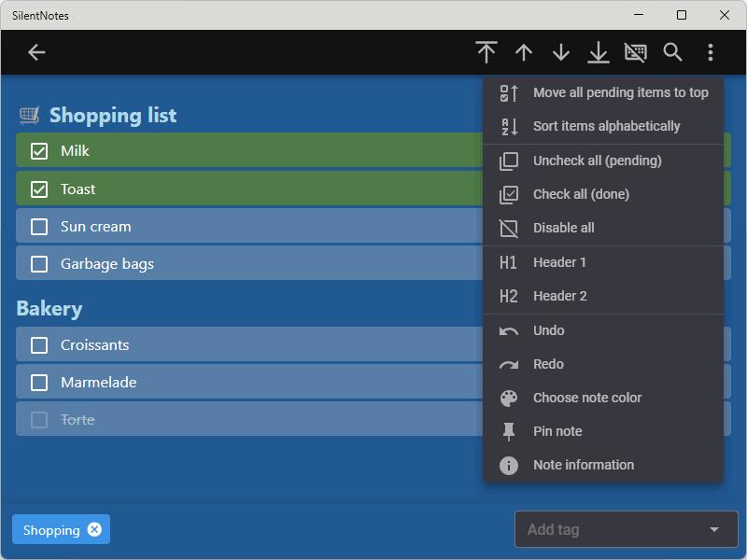
Task: Move item to bottom icon
Action: [598, 52]
